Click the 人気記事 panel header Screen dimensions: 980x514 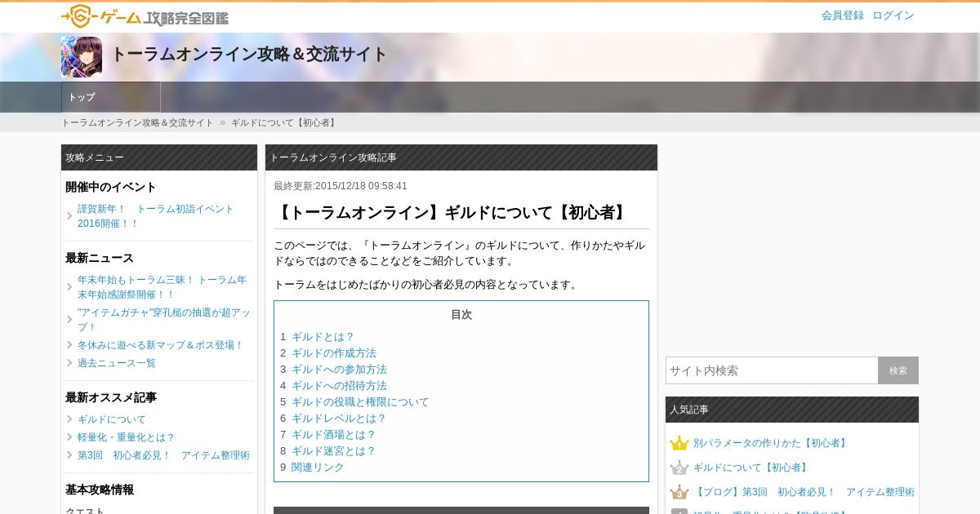coord(792,410)
